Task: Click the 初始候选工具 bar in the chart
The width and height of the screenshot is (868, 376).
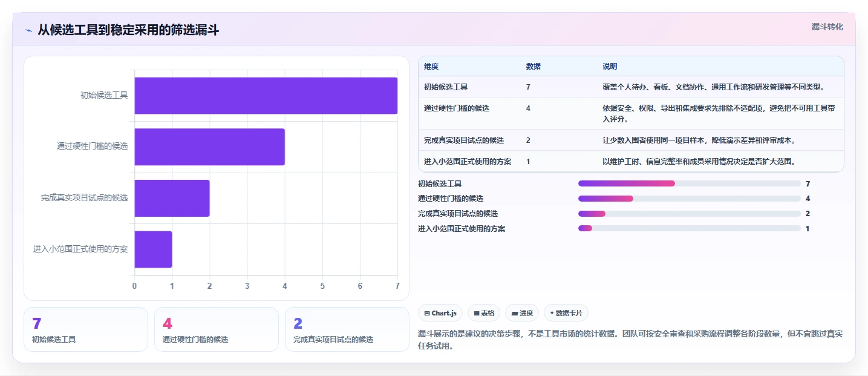Action: point(266,96)
